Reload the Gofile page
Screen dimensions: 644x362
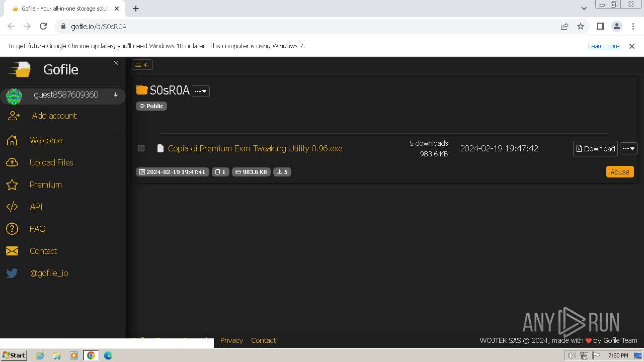pos(43,26)
